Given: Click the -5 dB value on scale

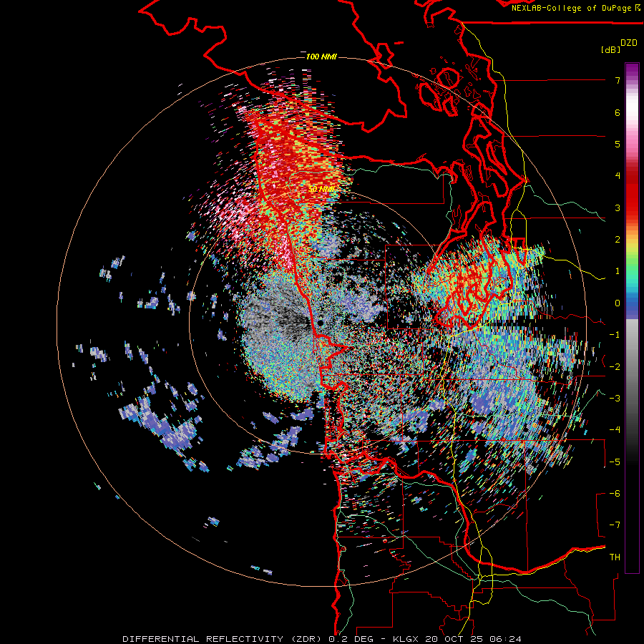Looking at the screenshot, I should click(x=615, y=462).
